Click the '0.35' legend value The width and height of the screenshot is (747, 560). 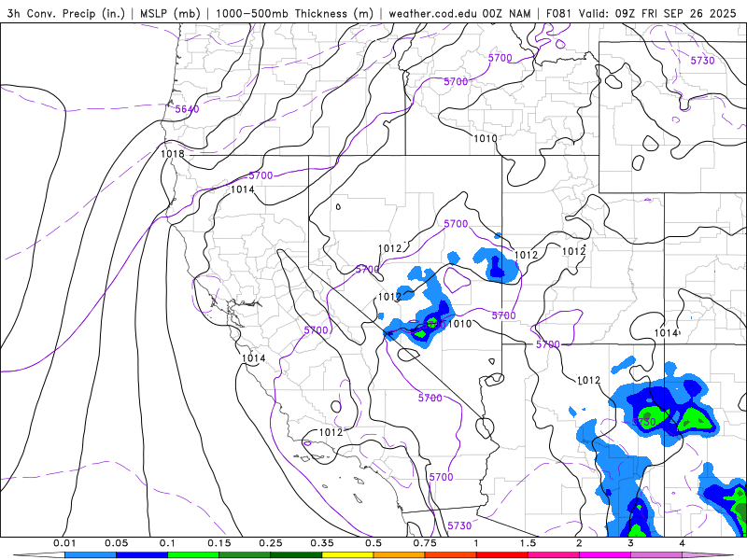pyautogui.click(x=322, y=543)
